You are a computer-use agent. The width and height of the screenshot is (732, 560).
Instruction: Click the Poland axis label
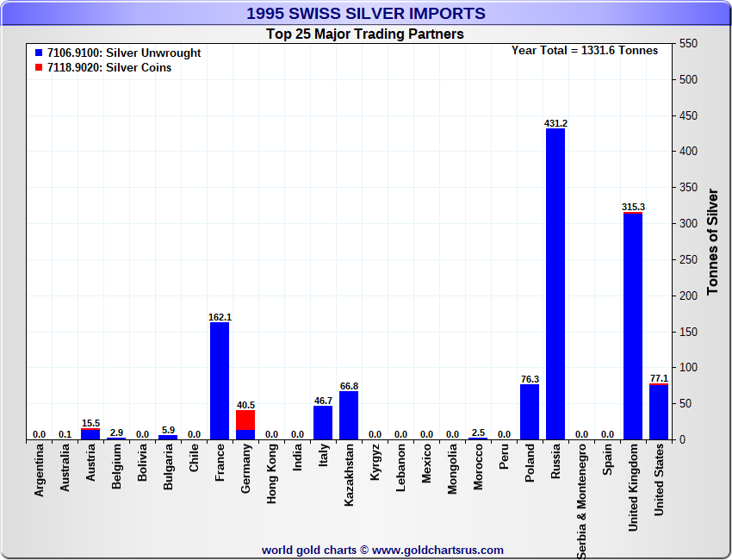pos(530,463)
